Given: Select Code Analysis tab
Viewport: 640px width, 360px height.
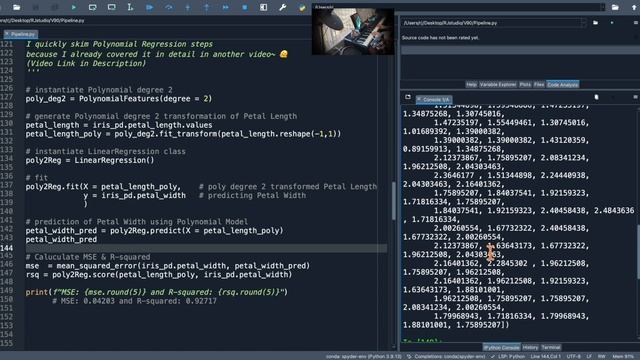Looking at the screenshot, I should tap(562, 84).
